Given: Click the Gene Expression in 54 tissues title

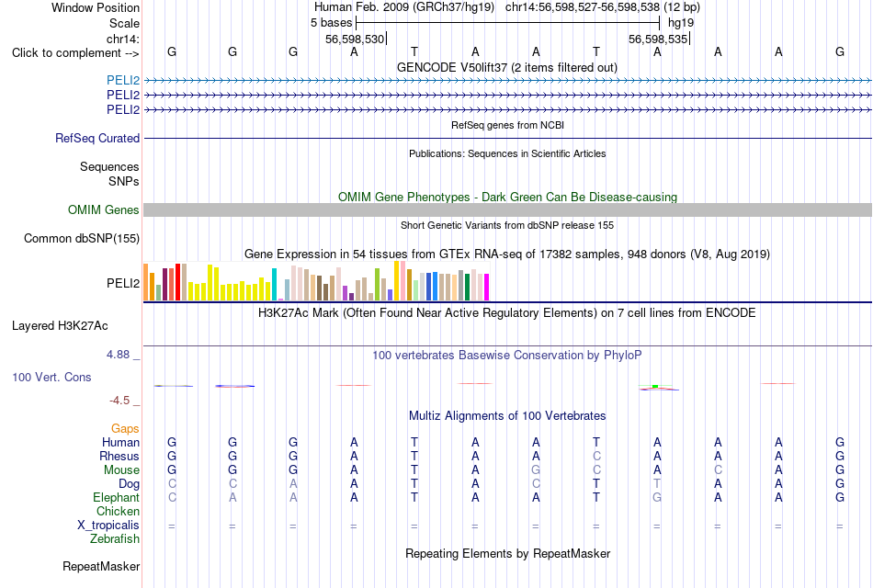Looking at the screenshot, I should (x=507, y=254).
